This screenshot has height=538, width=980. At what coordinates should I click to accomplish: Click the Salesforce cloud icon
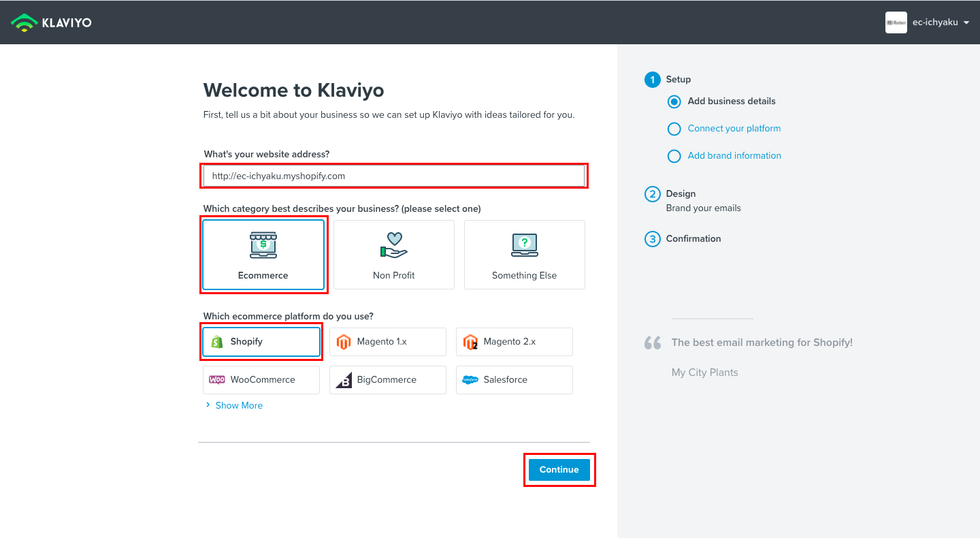(x=470, y=380)
